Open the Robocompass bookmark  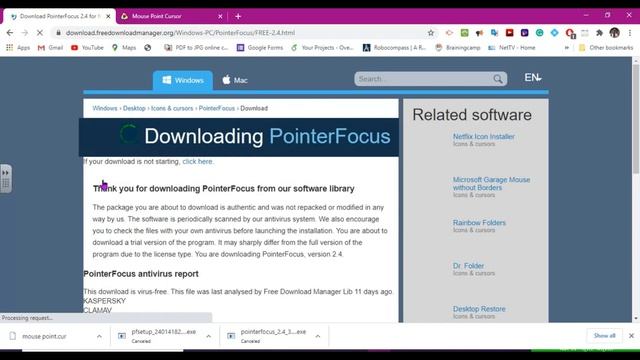coord(394,48)
